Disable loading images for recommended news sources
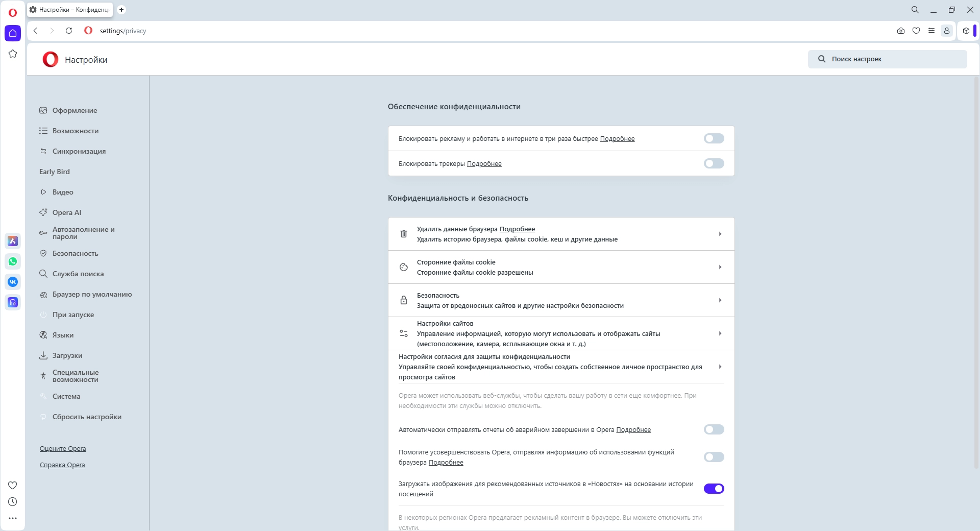 point(714,489)
